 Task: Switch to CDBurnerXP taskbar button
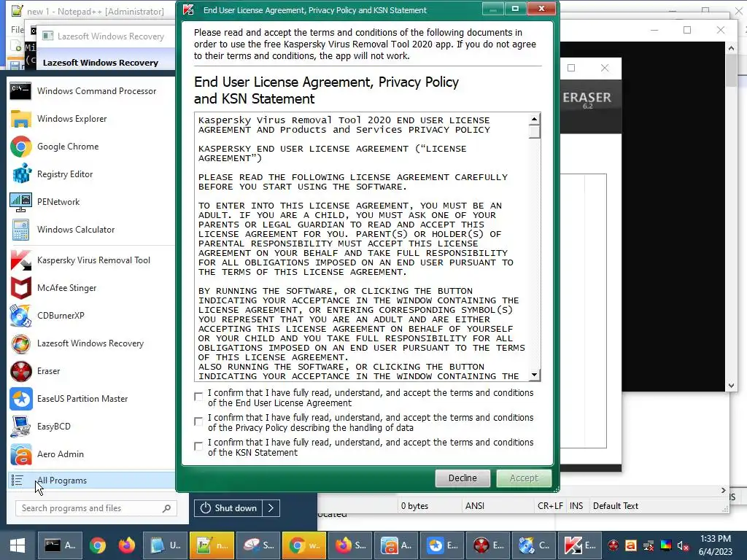(x=535, y=545)
